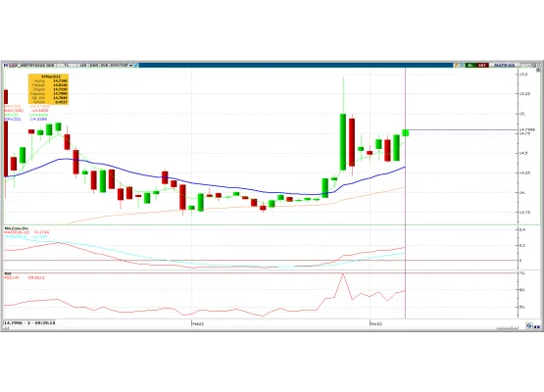Click the red MAV(400) indicator label

tap(14, 111)
